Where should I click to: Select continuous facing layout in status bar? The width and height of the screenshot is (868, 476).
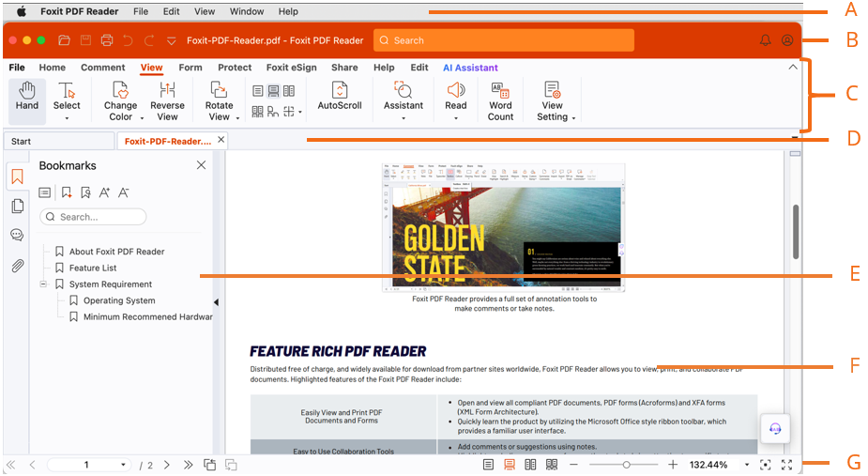[552, 465]
